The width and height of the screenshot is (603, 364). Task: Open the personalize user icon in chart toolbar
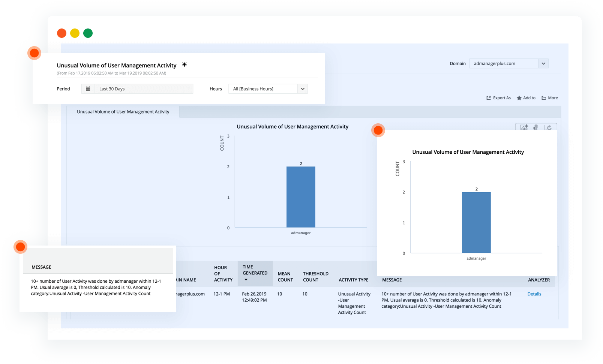click(x=535, y=127)
